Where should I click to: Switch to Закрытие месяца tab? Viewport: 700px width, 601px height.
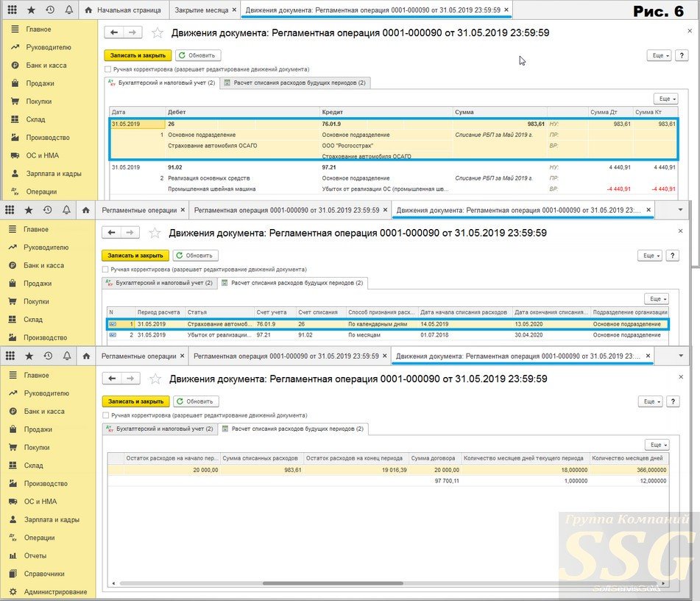point(202,10)
